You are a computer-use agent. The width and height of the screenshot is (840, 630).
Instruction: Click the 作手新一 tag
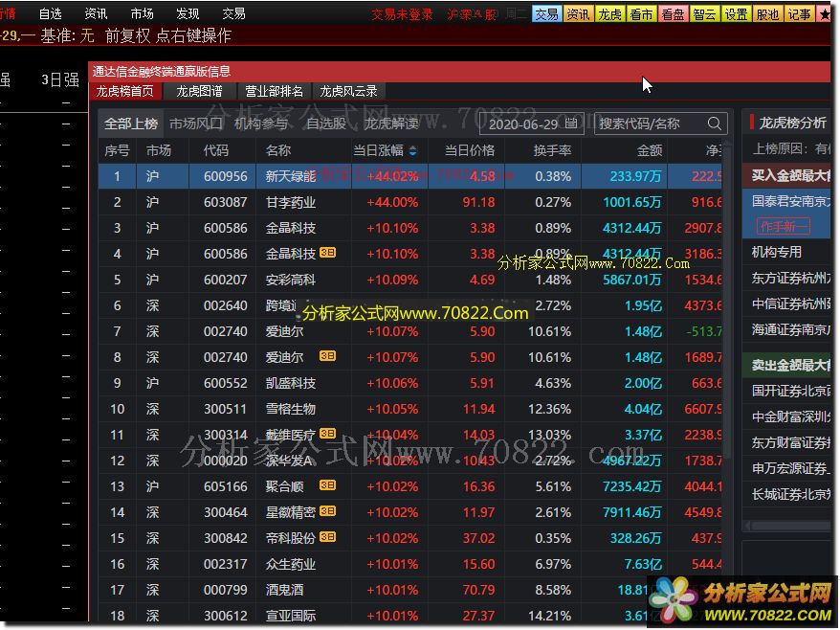783,227
